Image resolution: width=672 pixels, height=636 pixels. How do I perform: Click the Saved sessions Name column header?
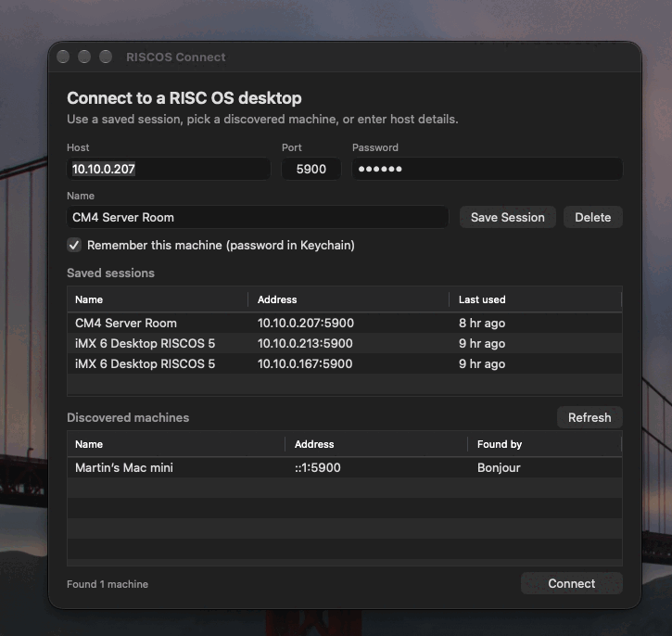(158, 299)
